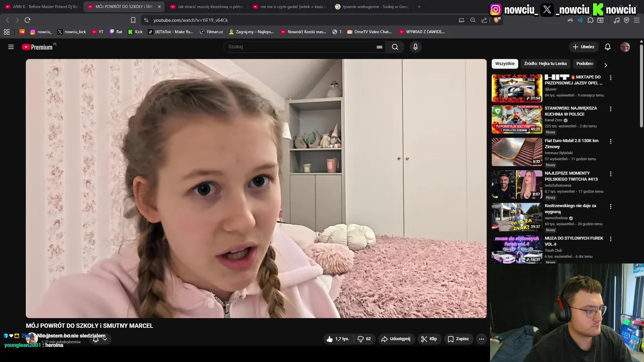Image resolution: width=644 pixels, height=362 pixels.
Task: Open the sidebar search panel icon
Action: 600,20
